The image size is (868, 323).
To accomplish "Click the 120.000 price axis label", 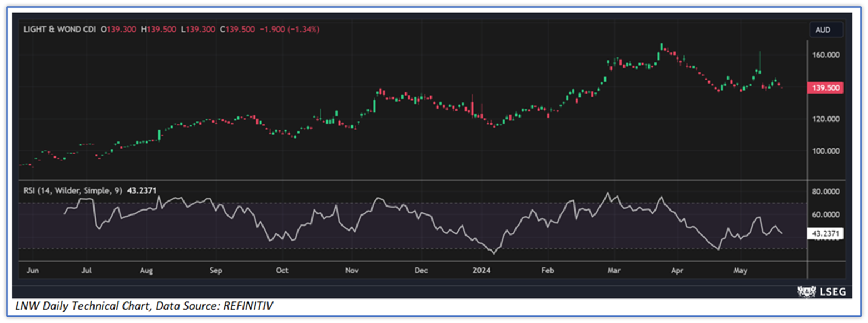I will 825,119.
